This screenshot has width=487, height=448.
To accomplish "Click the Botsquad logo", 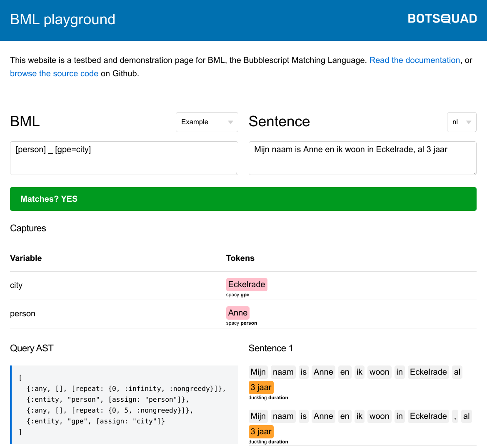I will coord(442,19).
